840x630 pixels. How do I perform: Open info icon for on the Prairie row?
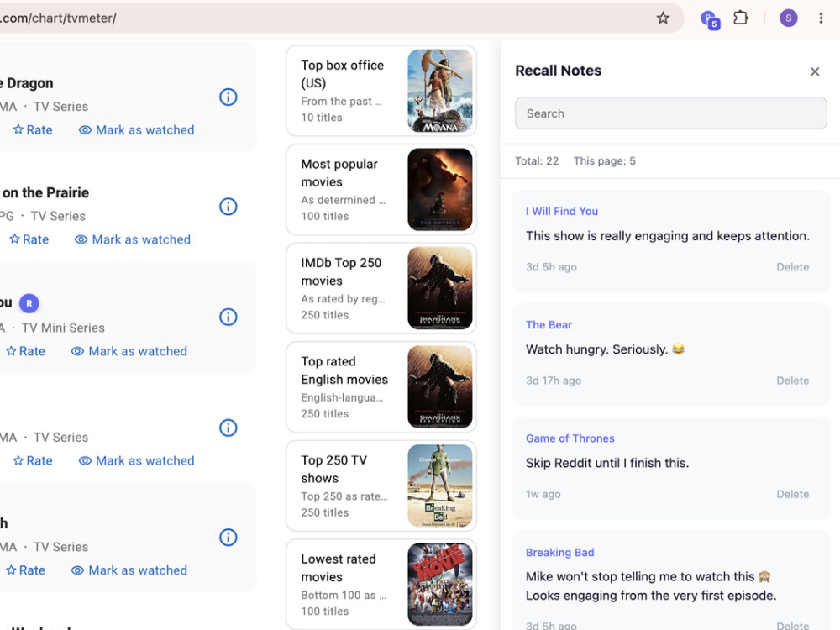coord(228,207)
